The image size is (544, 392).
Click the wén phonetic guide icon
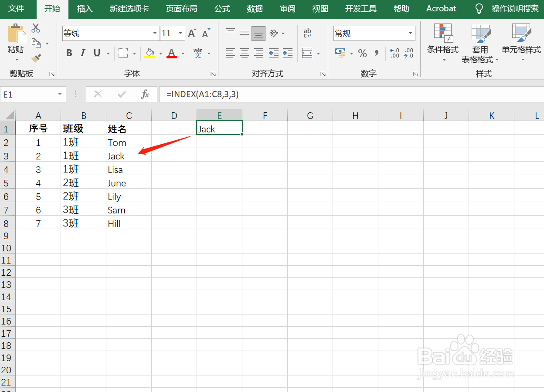point(198,53)
